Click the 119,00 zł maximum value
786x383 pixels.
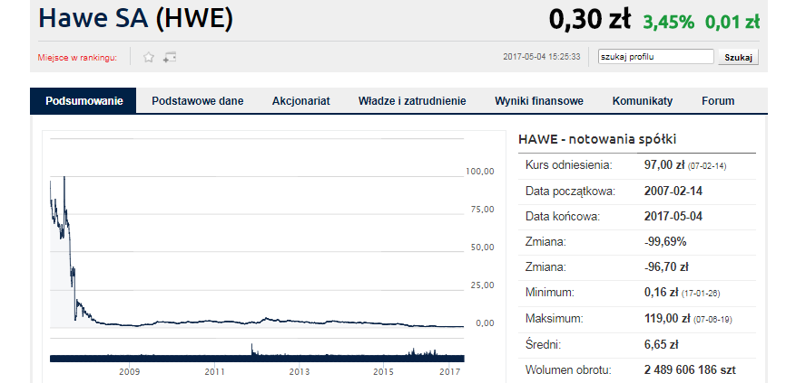pos(667,319)
